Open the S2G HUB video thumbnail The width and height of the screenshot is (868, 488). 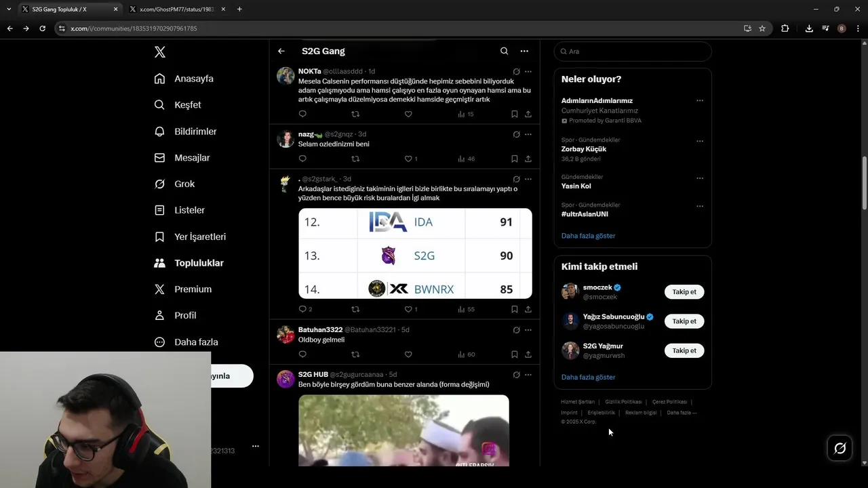(403, 430)
